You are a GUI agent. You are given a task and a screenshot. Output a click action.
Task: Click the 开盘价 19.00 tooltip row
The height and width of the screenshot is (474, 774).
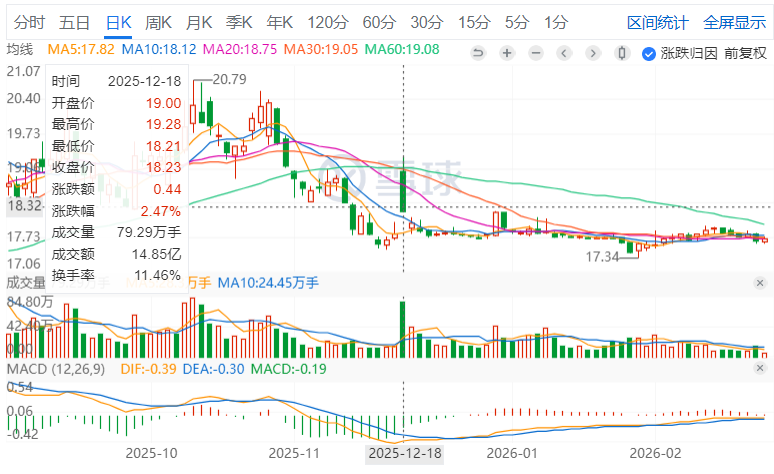click(116, 103)
